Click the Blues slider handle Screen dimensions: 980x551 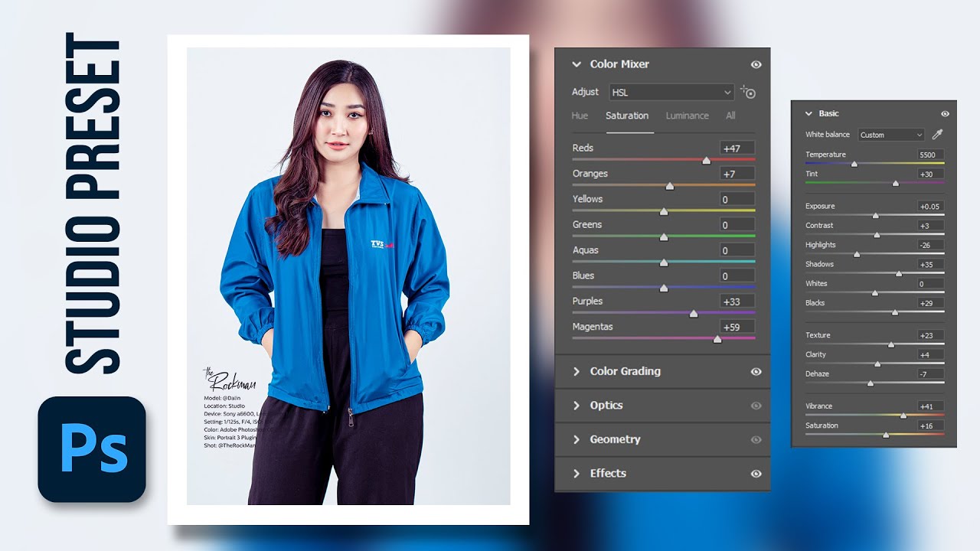click(x=664, y=288)
